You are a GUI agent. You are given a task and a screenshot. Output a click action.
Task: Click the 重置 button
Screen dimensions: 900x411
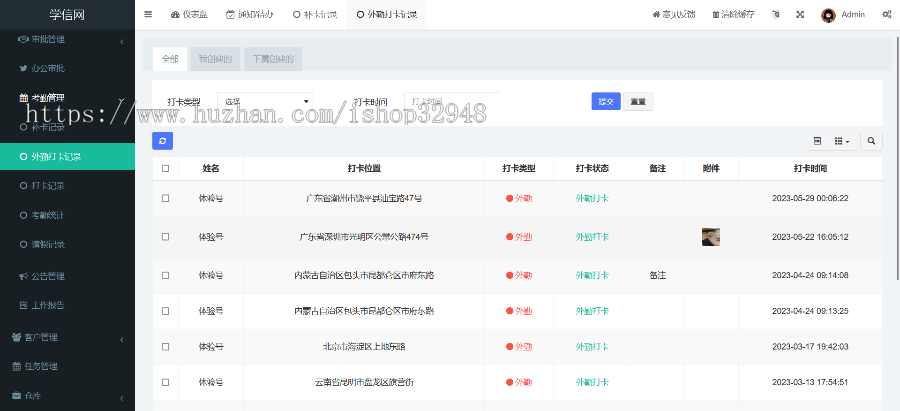point(638,101)
